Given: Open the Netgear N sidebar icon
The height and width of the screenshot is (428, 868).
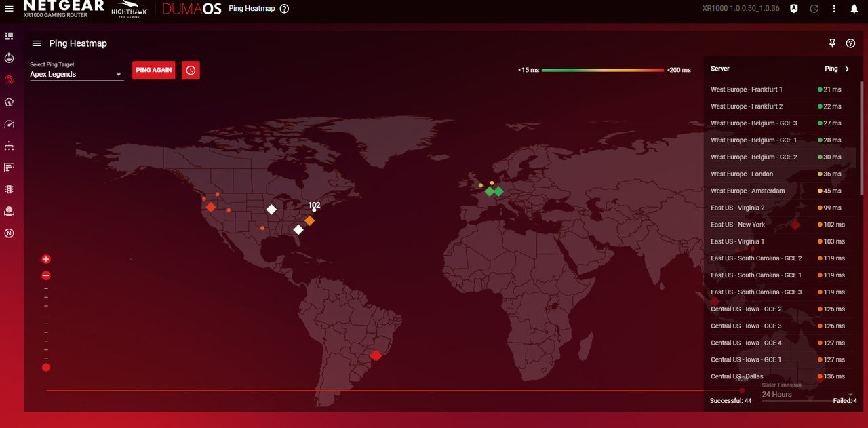Looking at the screenshot, I should coord(9,233).
